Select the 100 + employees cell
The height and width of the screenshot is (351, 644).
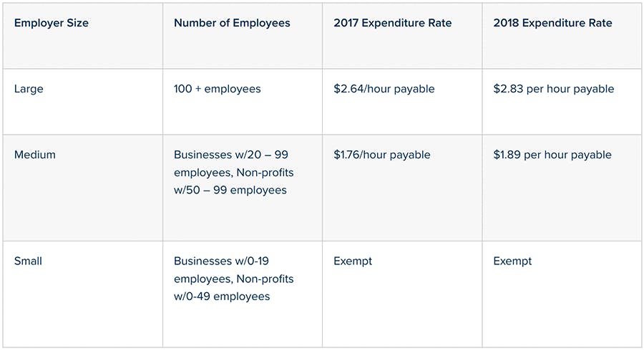tap(218, 90)
